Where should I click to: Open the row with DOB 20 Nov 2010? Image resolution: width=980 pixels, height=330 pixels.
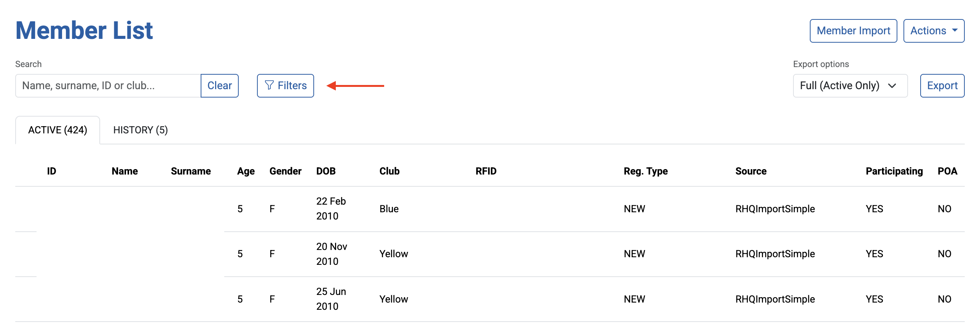pos(490,254)
